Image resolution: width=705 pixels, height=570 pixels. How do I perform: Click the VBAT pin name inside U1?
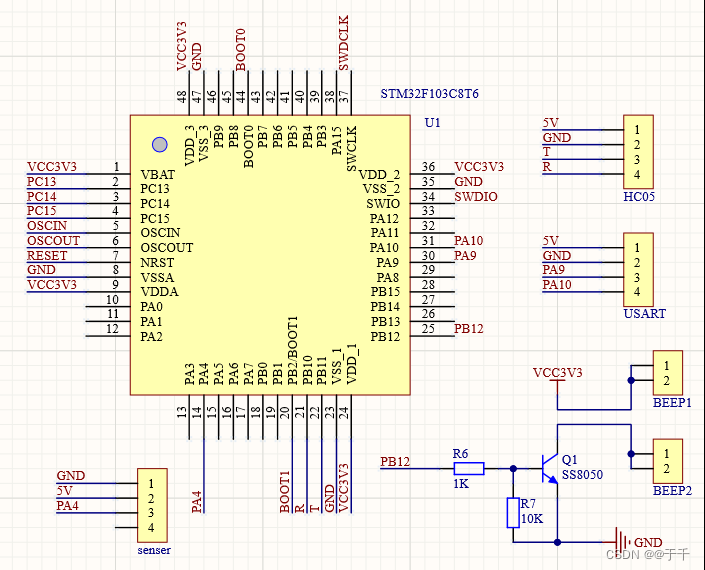click(x=157, y=174)
